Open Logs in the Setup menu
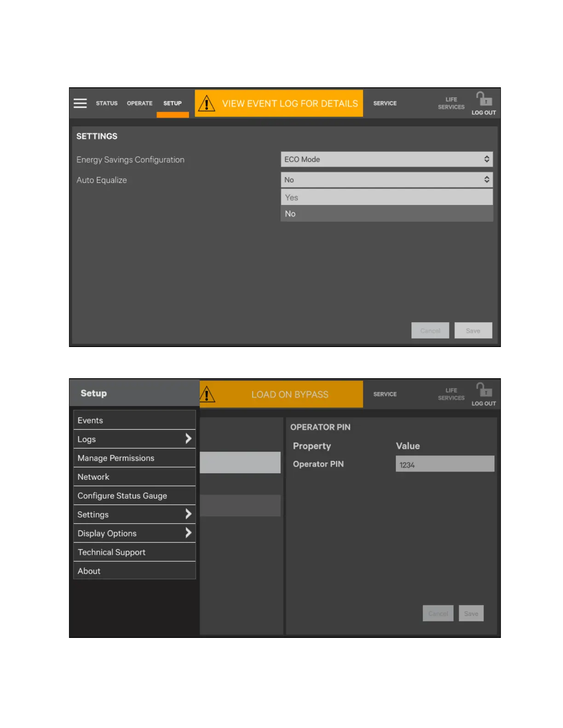Screen dimensions: 563x728 134,439
